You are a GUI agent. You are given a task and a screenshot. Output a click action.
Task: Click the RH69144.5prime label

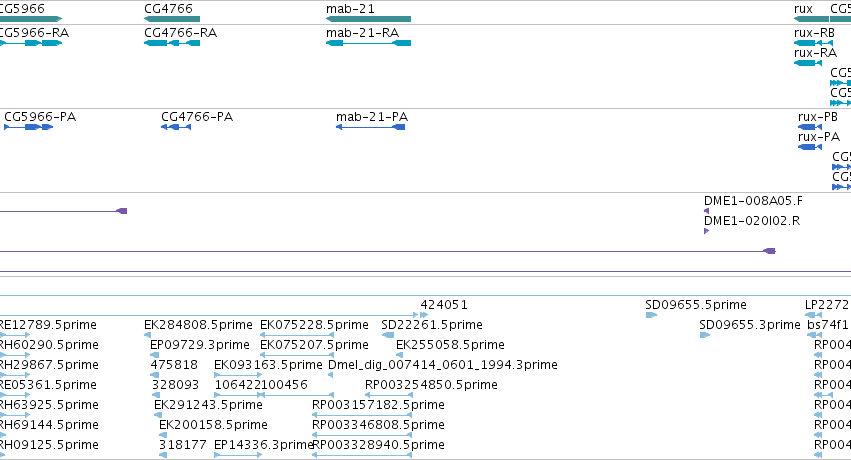point(48,425)
